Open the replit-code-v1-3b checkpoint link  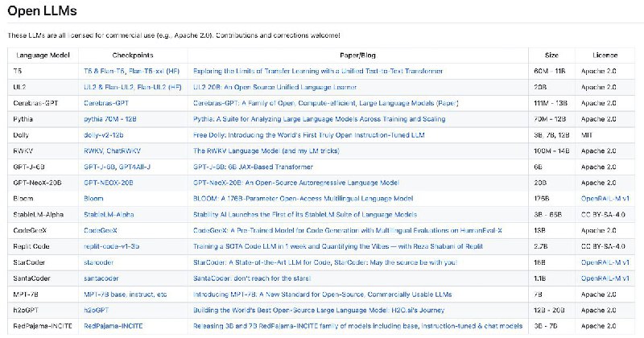pos(111,246)
